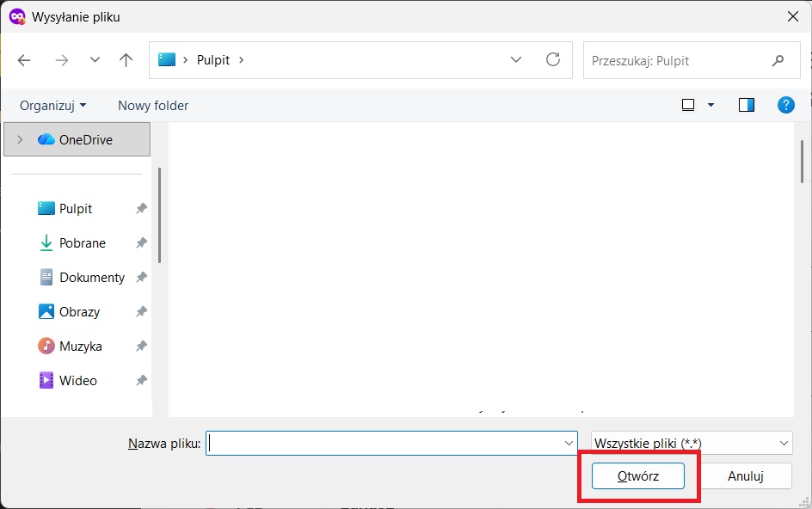Screen dimensions: 812x509
Task: Expand the chevron after Pulpit in path
Action: 242,60
